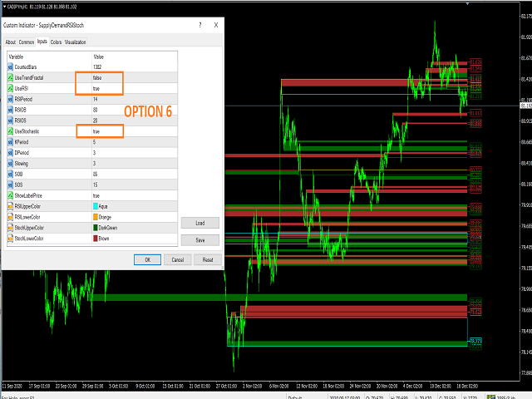Click the '17 Sep 01:00' date on time axis
Image resolution: width=532 pixels, height=399 pixels.
click(40, 386)
